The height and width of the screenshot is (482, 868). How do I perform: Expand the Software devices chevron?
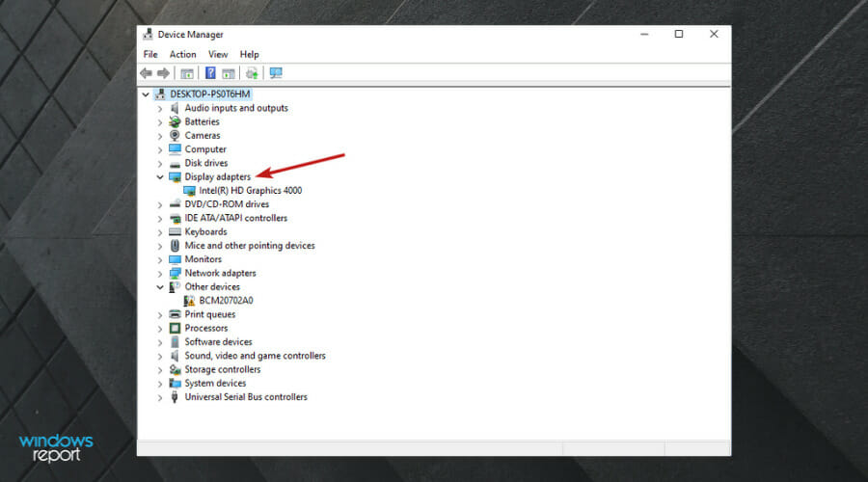160,342
